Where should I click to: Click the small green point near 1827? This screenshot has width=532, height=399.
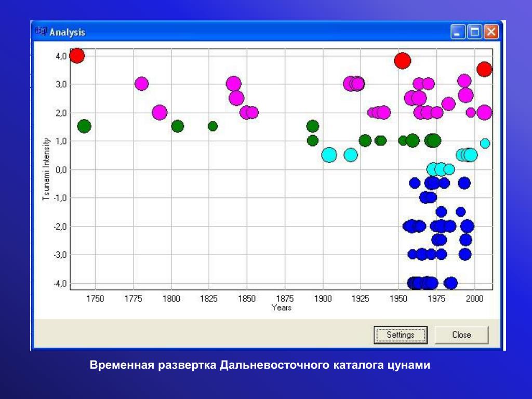[212, 126]
